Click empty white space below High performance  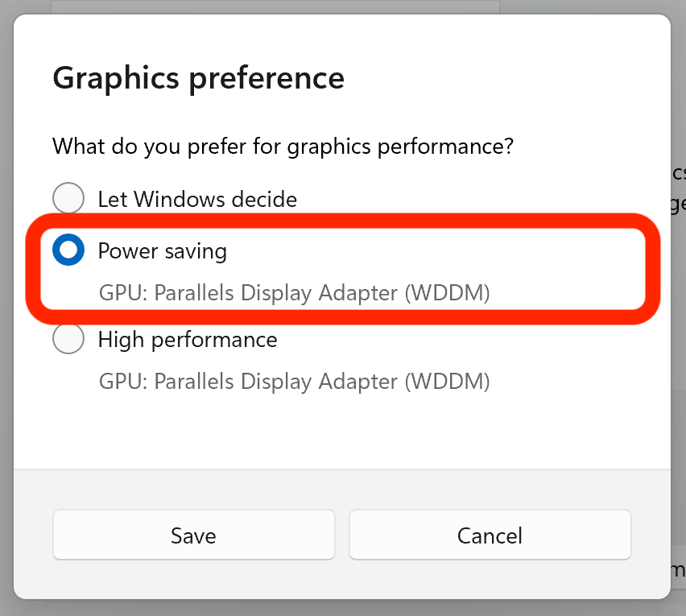pyautogui.click(x=342, y=431)
